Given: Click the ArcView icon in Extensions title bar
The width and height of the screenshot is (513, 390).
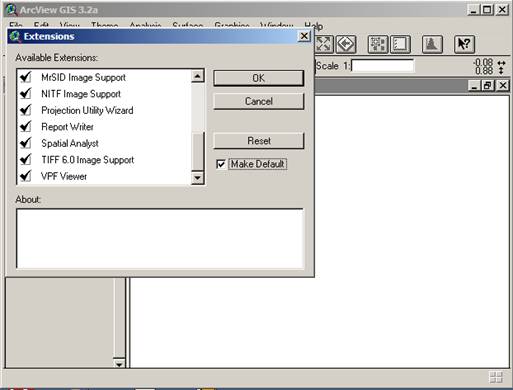Looking at the screenshot, I should pos(15,36).
